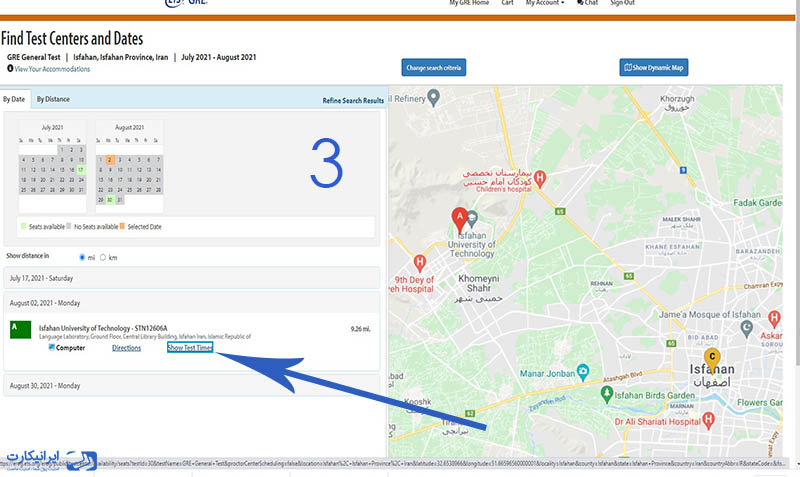Click the Show Dynamic Map button
This screenshot has height=477, width=800.
pos(654,67)
